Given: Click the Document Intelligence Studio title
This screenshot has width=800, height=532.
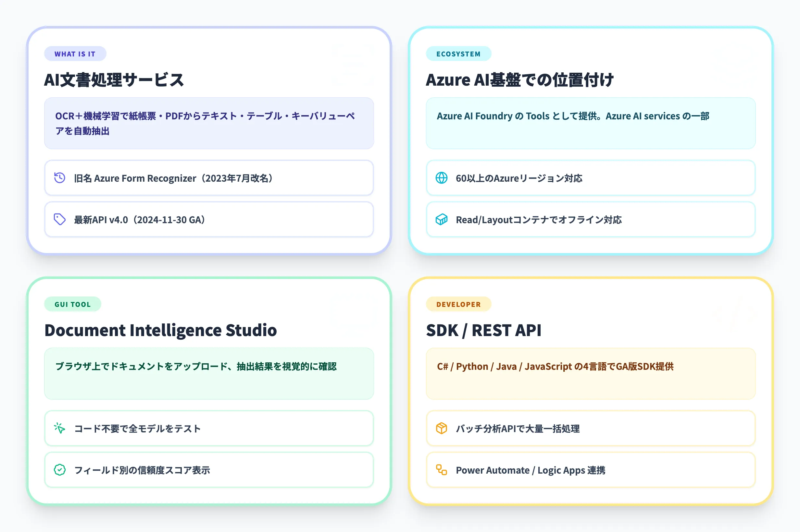Looking at the screenshot, I should click(161, 330).
